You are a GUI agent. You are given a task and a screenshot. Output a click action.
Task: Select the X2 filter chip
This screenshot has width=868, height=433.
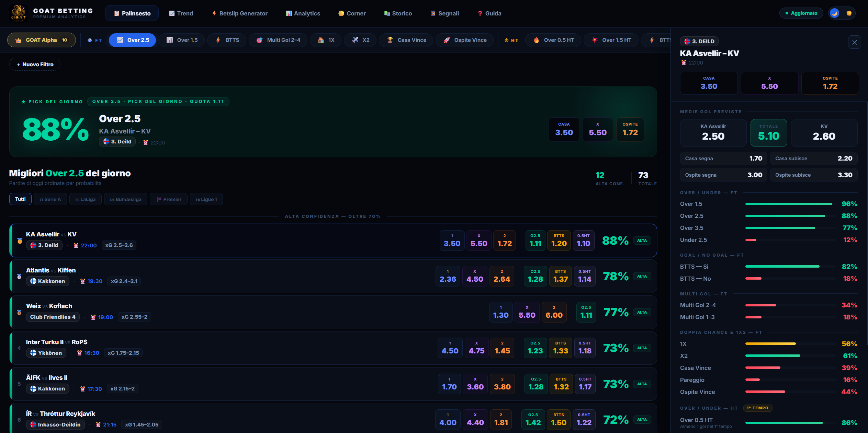click(x=360, y=40)
